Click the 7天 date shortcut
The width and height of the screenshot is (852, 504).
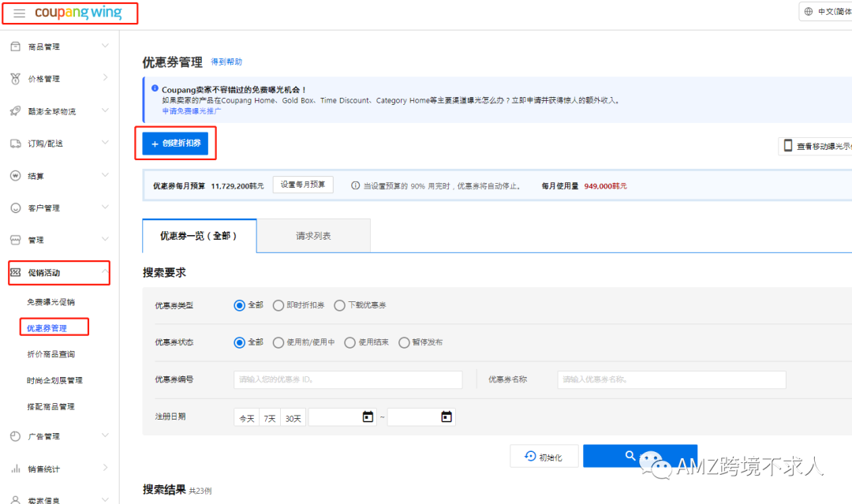[270, 418]
